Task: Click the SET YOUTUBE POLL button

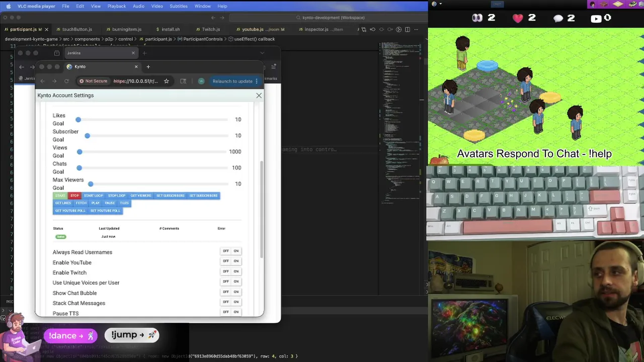Action: [x=105, y=211]
